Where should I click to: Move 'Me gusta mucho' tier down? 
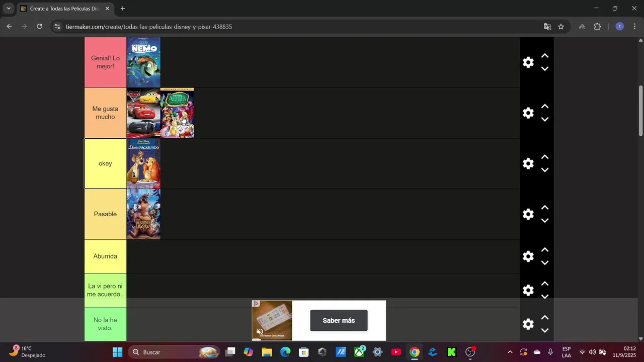coord(544,120)
